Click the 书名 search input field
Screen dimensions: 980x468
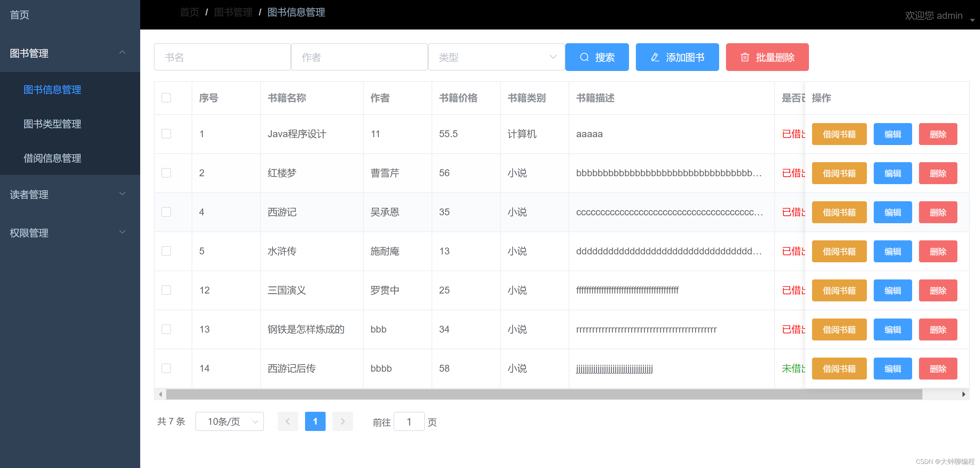coord(222,57)
